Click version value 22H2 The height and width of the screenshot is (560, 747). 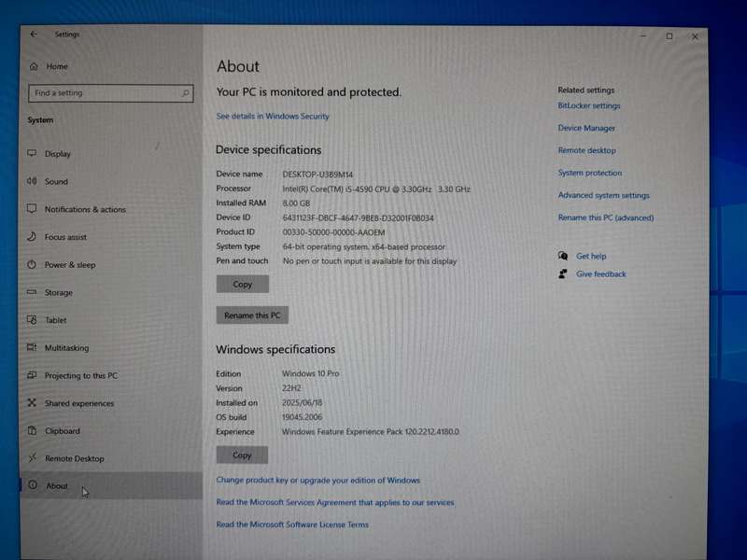[x=291, y=387]
